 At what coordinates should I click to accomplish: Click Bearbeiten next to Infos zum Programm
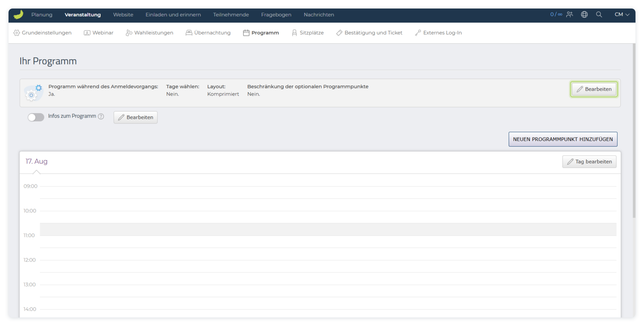(x=135, y=117)
